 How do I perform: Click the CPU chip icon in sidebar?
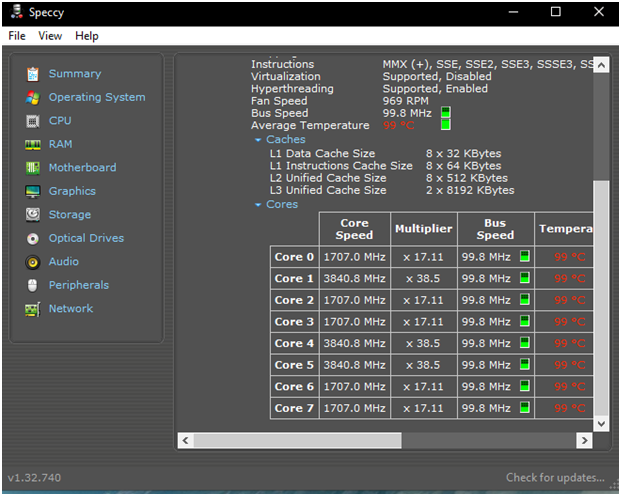(32, 121)
